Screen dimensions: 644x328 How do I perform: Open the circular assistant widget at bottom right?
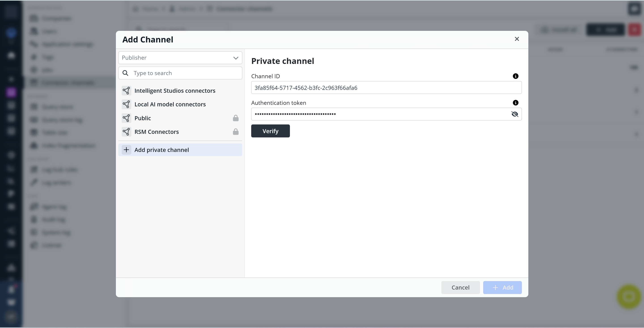(628, 297)
